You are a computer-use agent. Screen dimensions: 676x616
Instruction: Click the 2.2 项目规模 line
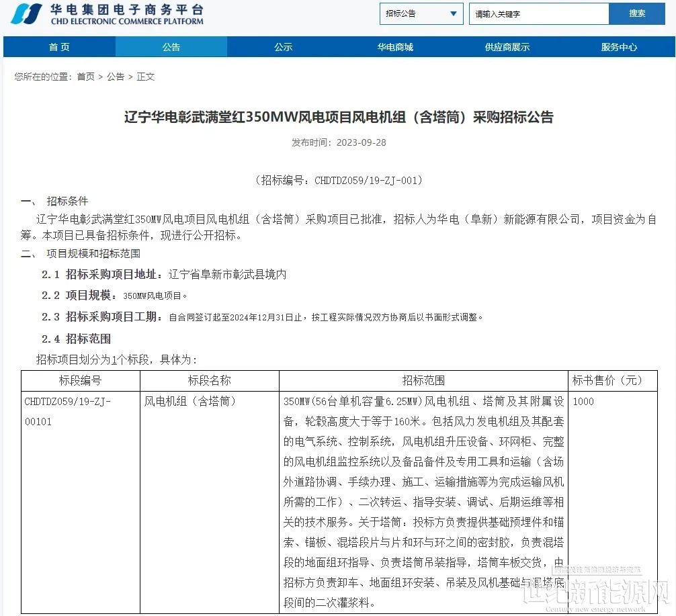(x=114, y=296)
